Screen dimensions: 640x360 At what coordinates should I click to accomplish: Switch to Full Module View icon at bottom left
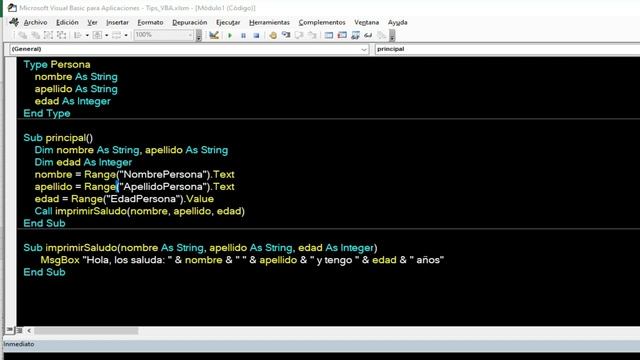click(19, 330)
